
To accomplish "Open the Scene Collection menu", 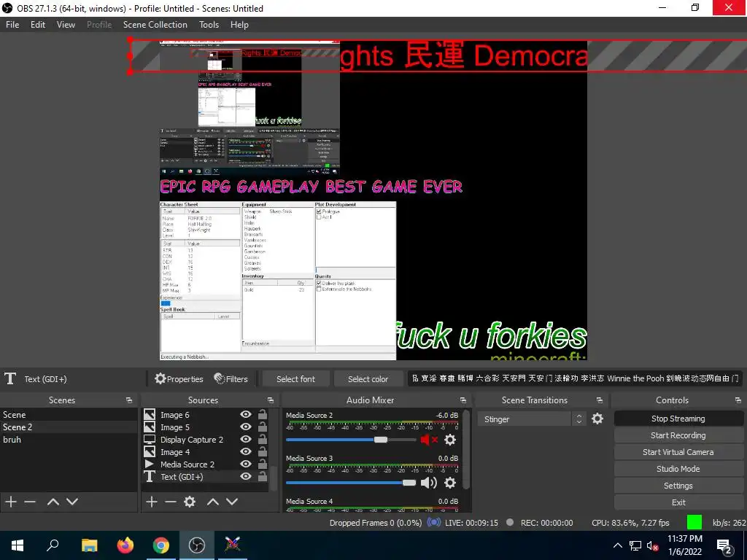I will [x=155, y=25].
